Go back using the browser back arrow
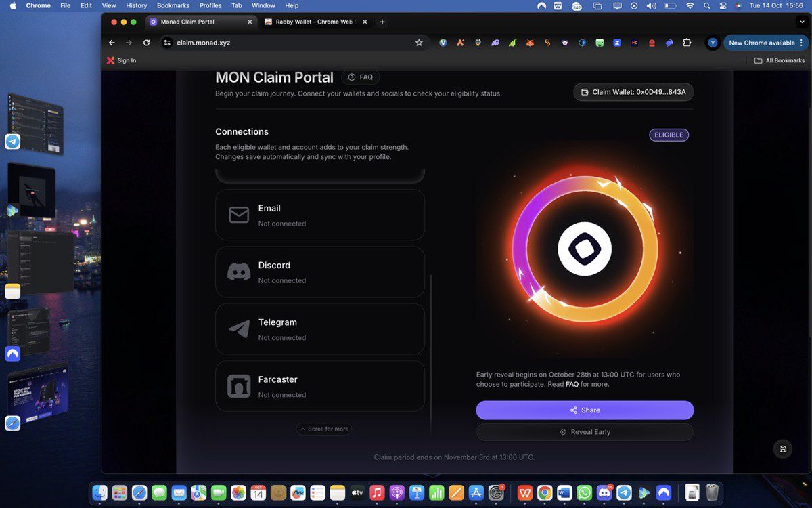This screenshot has width=812, height=508. click(112, 42)
